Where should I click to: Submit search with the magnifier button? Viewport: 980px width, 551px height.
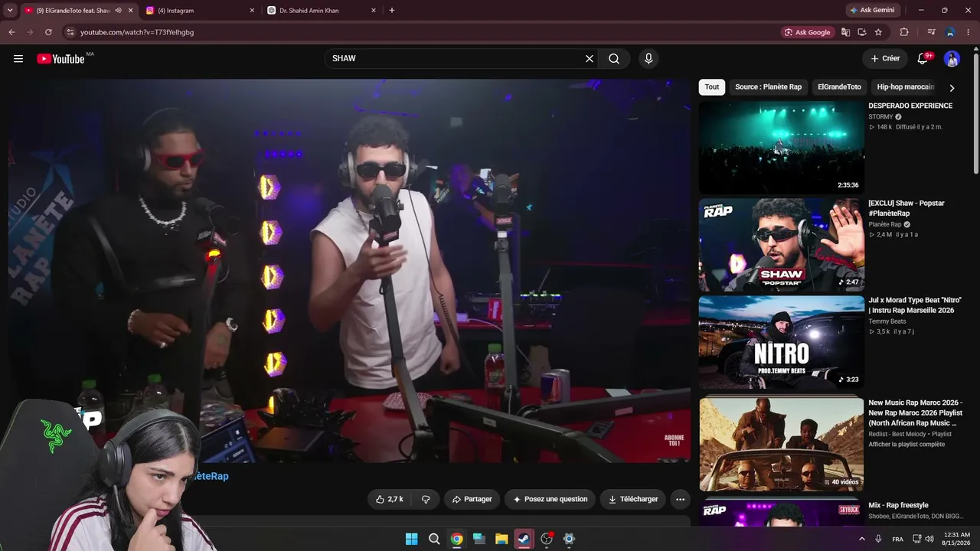tap(614, 59)
